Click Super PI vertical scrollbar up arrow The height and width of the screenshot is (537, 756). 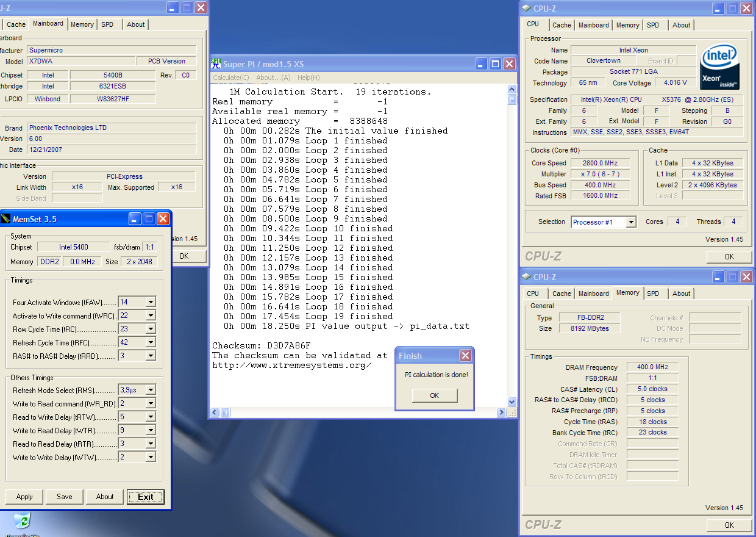pos(512,89)
